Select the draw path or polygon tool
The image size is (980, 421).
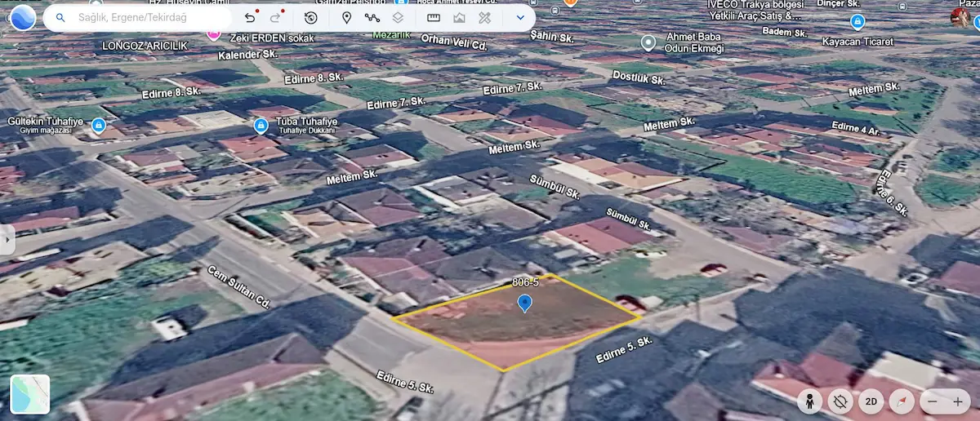click(372, 17)
